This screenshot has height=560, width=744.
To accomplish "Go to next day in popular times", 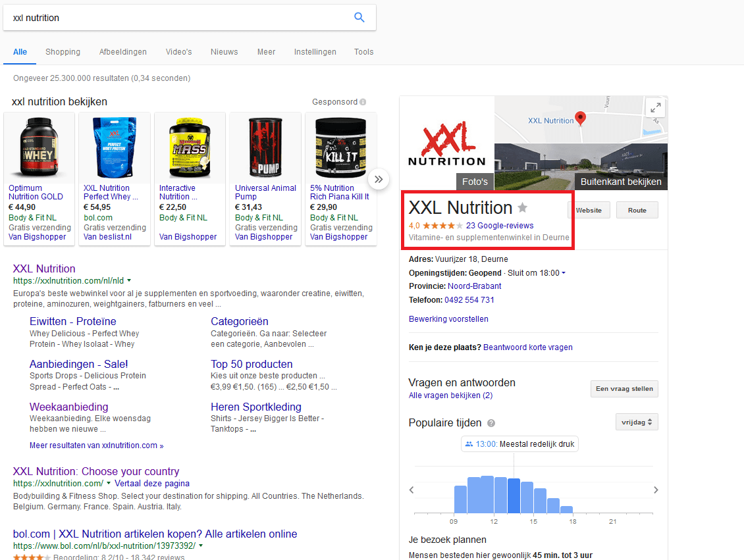I will coord(656,490).
